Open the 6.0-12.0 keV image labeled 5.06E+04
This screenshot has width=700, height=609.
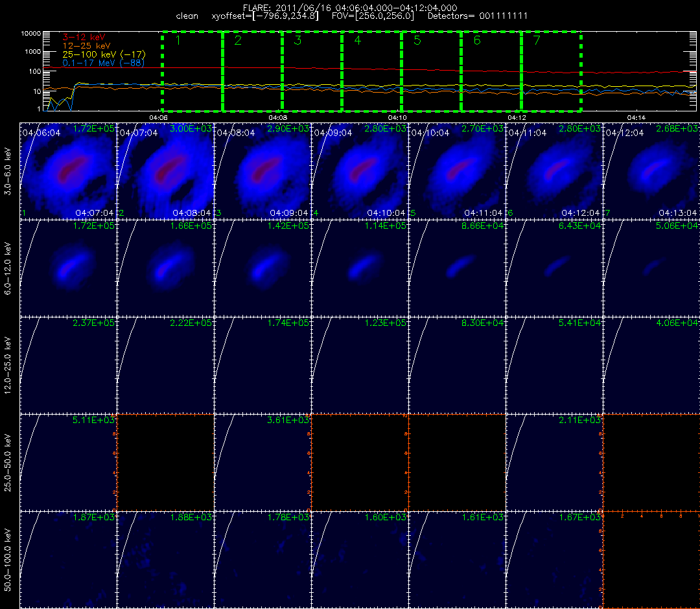(651, 268)
